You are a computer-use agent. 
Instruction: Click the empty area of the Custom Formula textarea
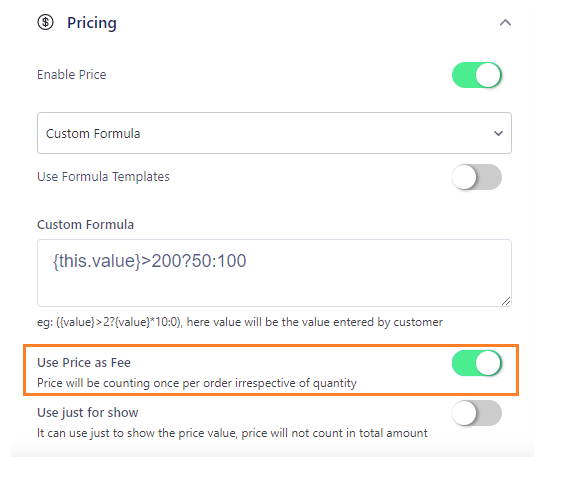coord(274,289)
